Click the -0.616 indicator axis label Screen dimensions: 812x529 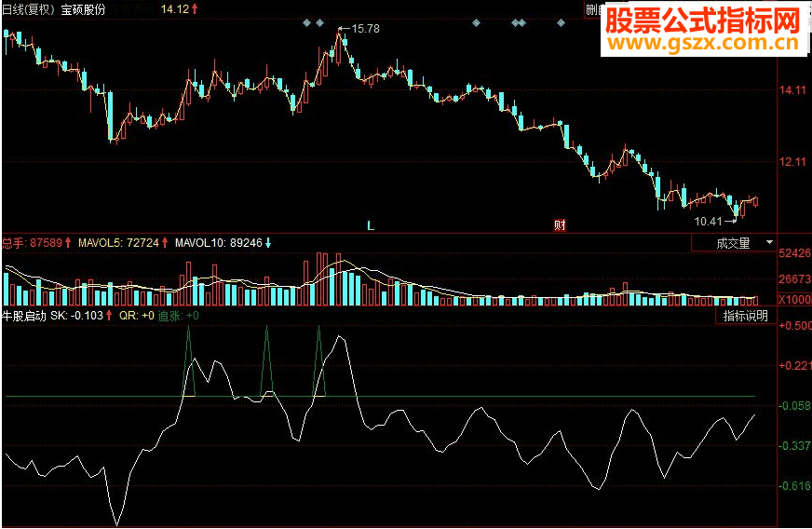795,486
